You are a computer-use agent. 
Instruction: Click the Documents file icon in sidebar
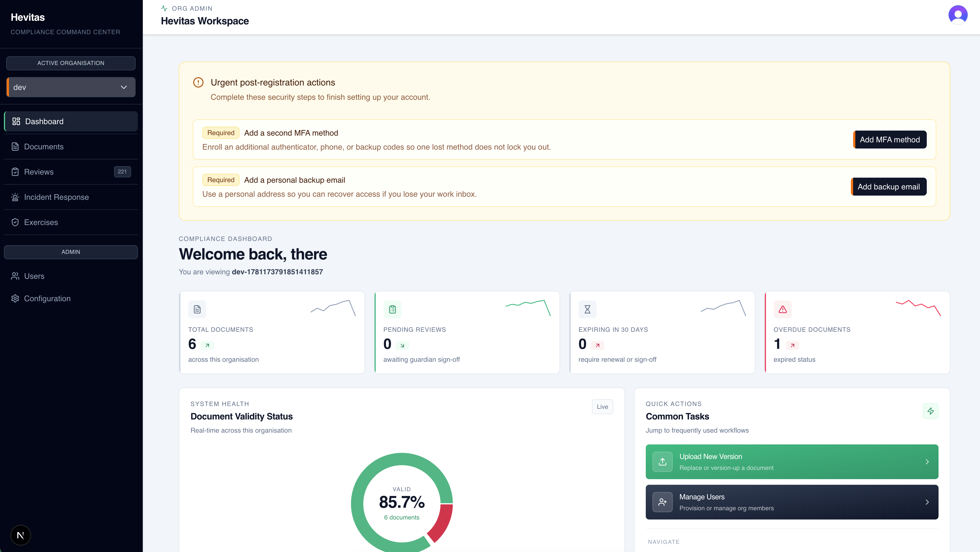[15, 147]
